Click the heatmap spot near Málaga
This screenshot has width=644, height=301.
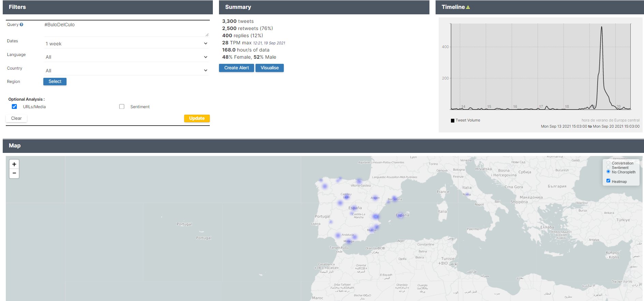[355, 237]
